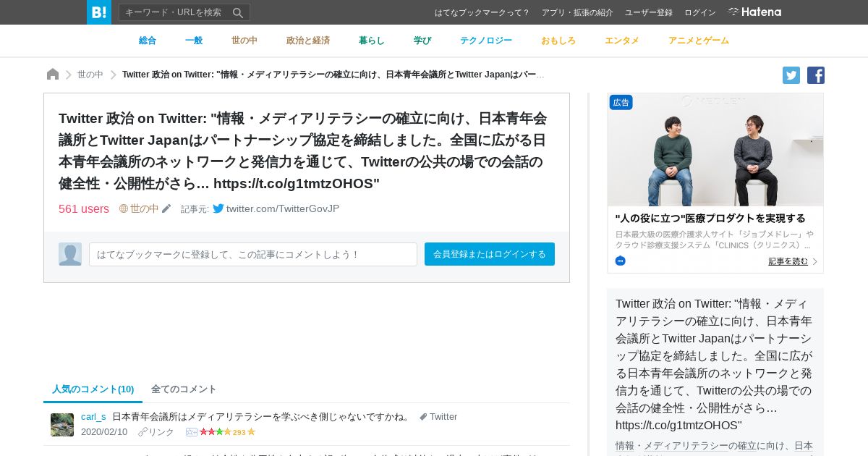Click the Twitter bird source icon

pyautogui.click(x=218, y=208)
